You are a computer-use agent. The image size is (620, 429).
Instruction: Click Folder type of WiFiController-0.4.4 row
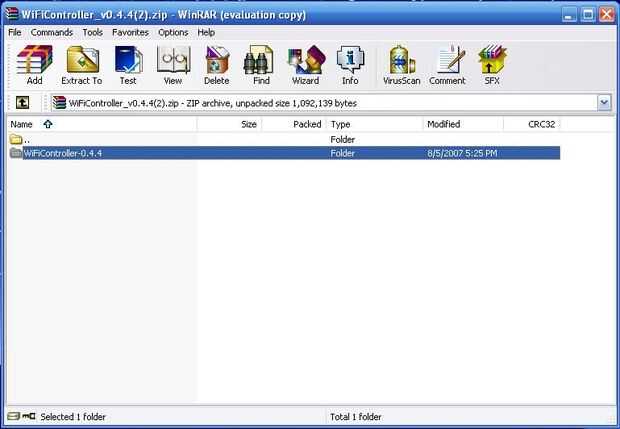point(342,153)
